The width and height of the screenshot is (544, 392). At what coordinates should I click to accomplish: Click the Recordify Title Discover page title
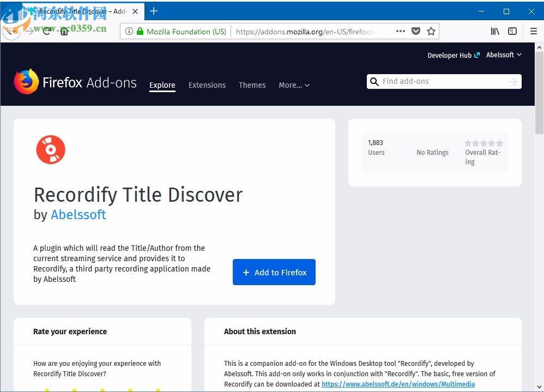(x=138, y=195)
